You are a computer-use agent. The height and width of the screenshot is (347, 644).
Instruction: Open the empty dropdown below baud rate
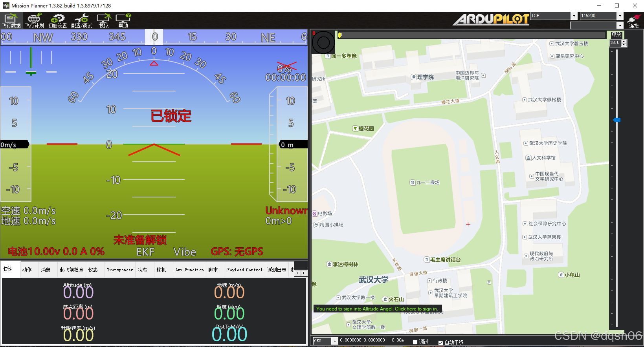point(620,26)
